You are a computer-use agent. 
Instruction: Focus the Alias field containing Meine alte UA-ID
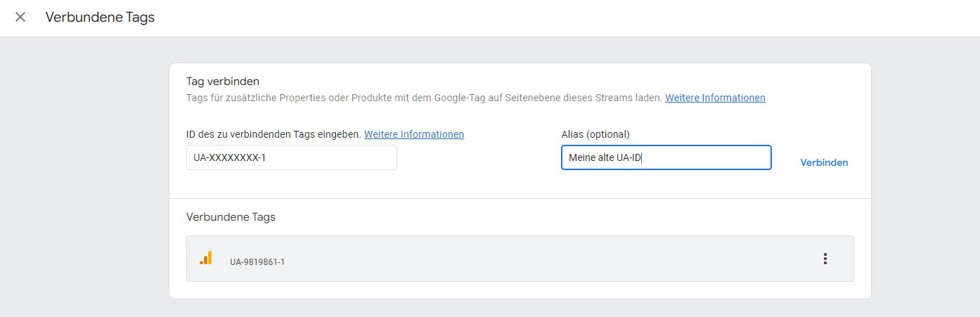pos(666,157)
